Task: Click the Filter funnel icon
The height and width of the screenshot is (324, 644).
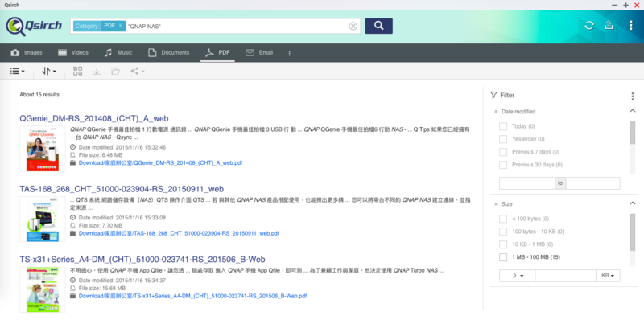Action: (493, 95)
